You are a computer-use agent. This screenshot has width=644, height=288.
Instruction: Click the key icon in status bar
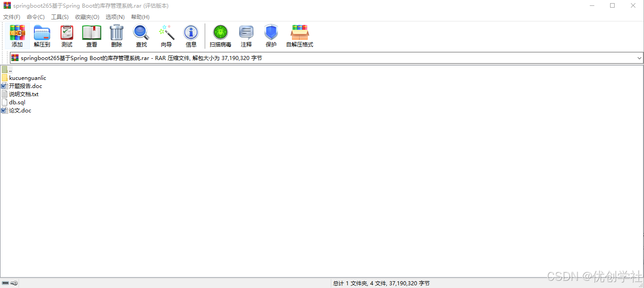point(14,283)
